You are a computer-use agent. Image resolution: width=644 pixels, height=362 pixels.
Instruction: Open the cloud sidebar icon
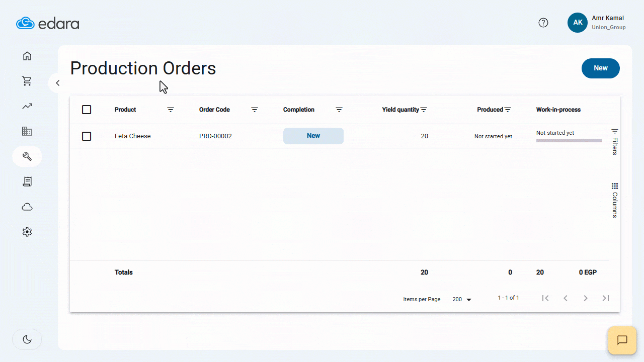click(27, 207)
